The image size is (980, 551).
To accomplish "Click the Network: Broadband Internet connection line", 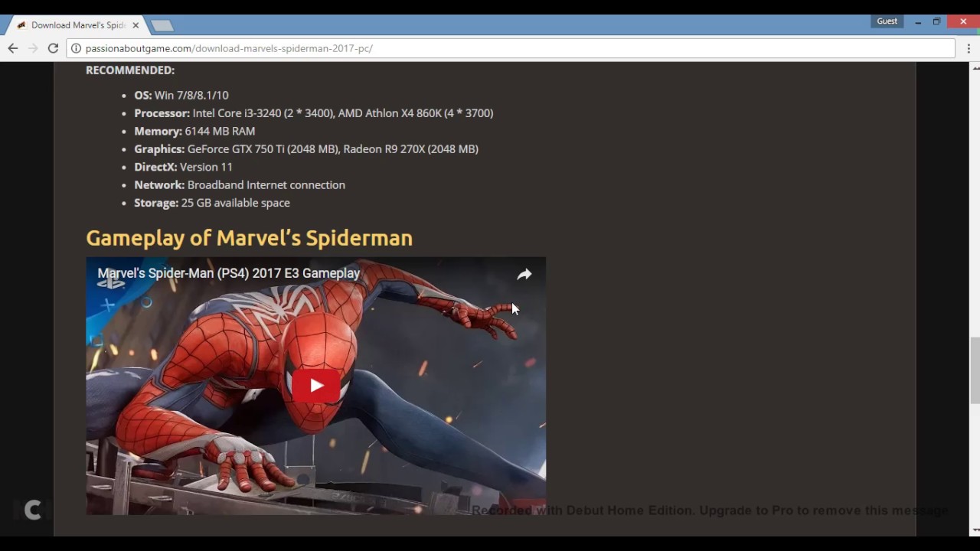I will coord(240,185).
